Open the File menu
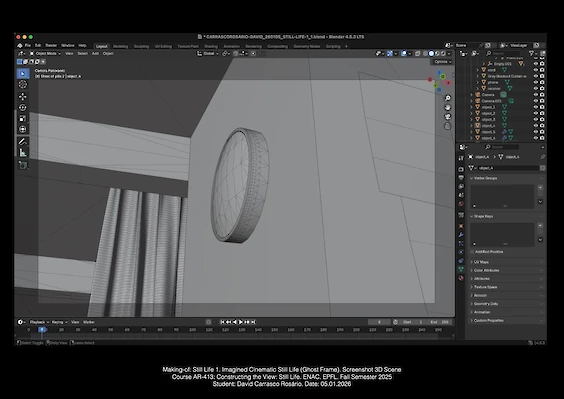The image size is (564, 399). tap(28, 46)
